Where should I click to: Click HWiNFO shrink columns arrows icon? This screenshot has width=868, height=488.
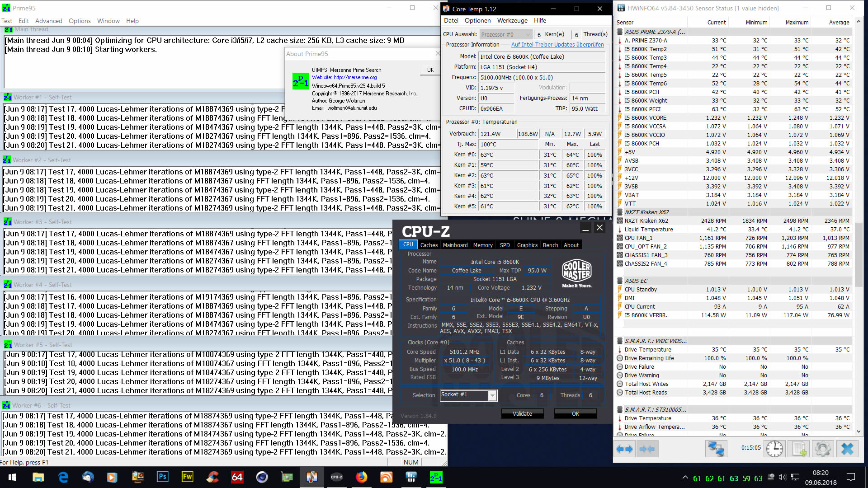point(647,449)
